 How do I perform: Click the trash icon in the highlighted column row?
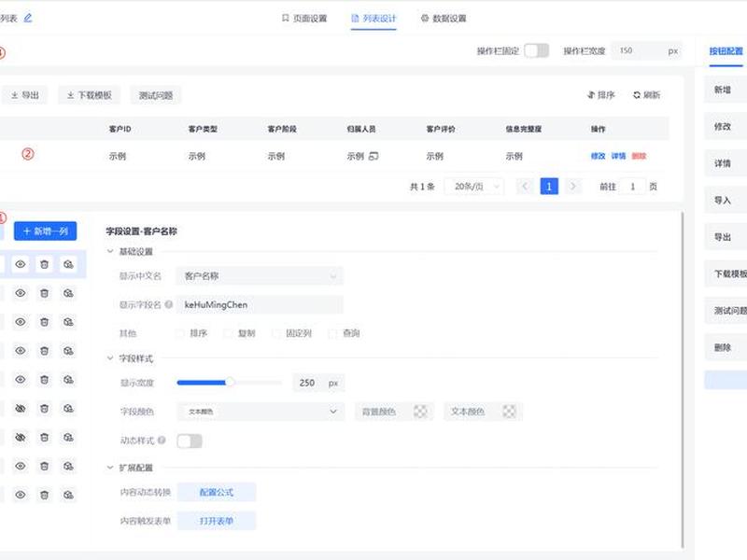pyautogui.click(x=44, y=264)
